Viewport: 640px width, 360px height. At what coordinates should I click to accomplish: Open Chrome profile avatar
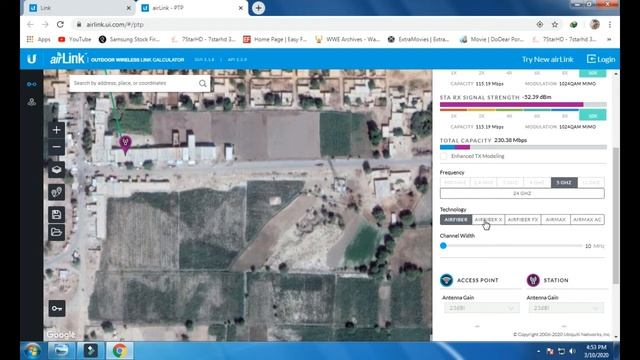(x=595, y=24)
